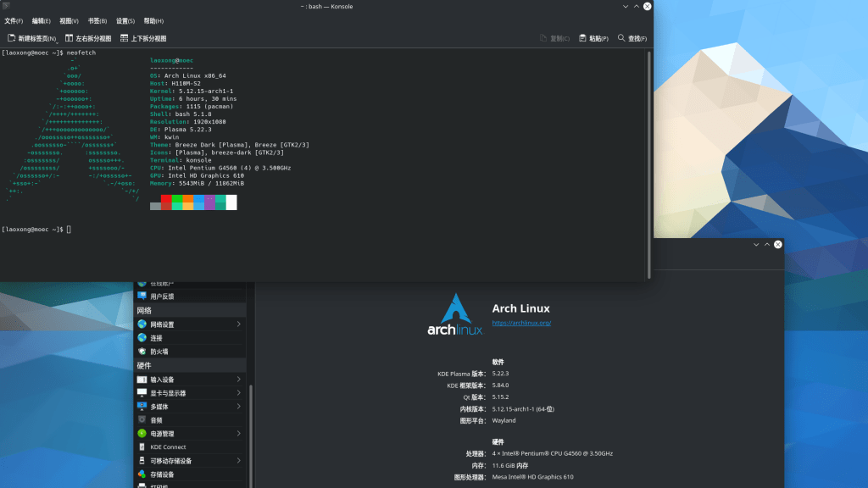Open the File (文件) menu

coord(14,20)
